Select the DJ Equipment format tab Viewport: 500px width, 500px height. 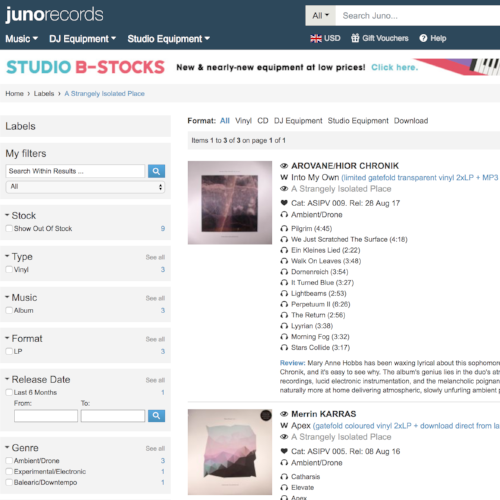click(x=298, y=121)
